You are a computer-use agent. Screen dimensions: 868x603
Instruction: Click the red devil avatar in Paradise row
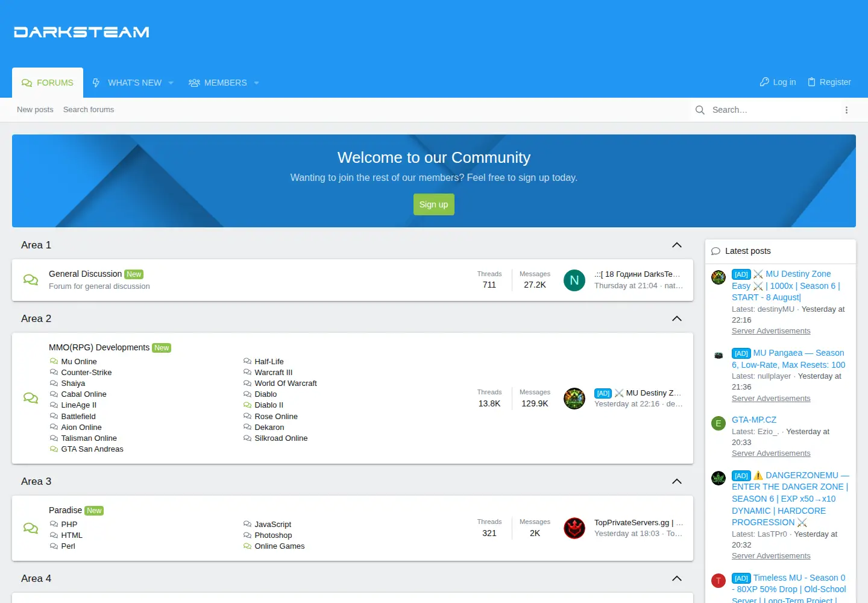(x=574, y=528)
